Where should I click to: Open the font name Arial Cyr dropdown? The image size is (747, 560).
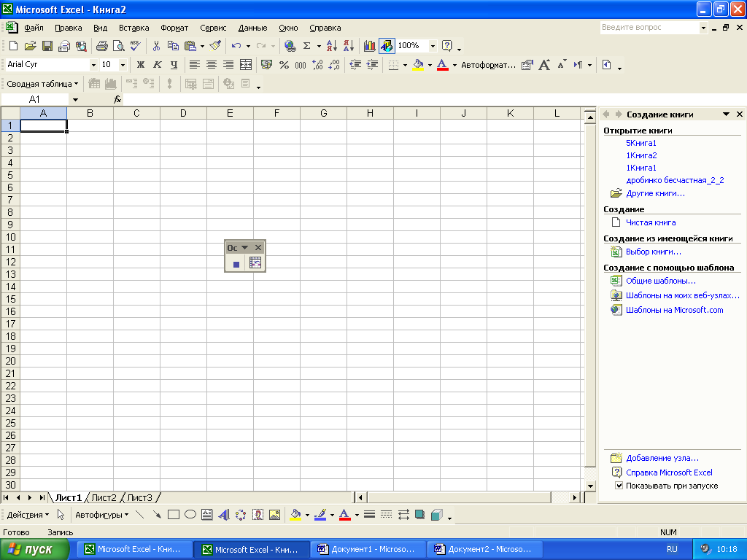coord(93,65)
